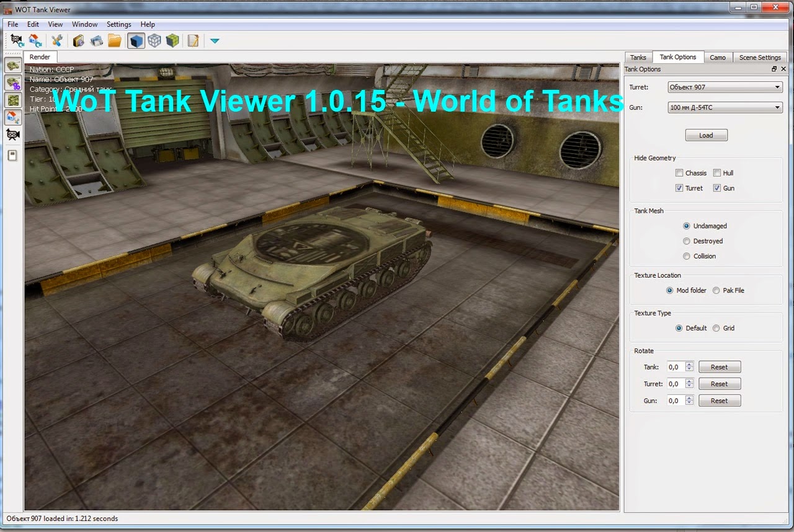The image size is (794, 532).
Task: Open the View menu
Action: click(x=55, y=24)
